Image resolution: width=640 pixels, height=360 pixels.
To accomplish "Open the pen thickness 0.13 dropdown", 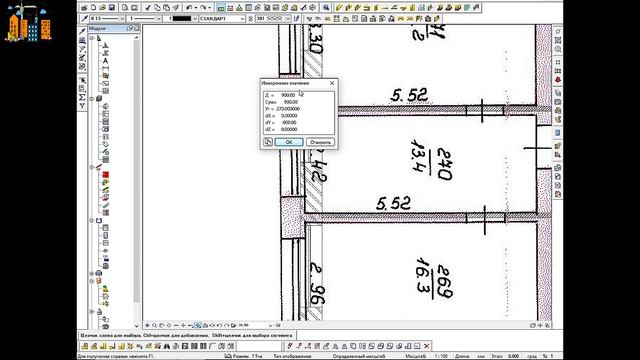I will point(122,19).
